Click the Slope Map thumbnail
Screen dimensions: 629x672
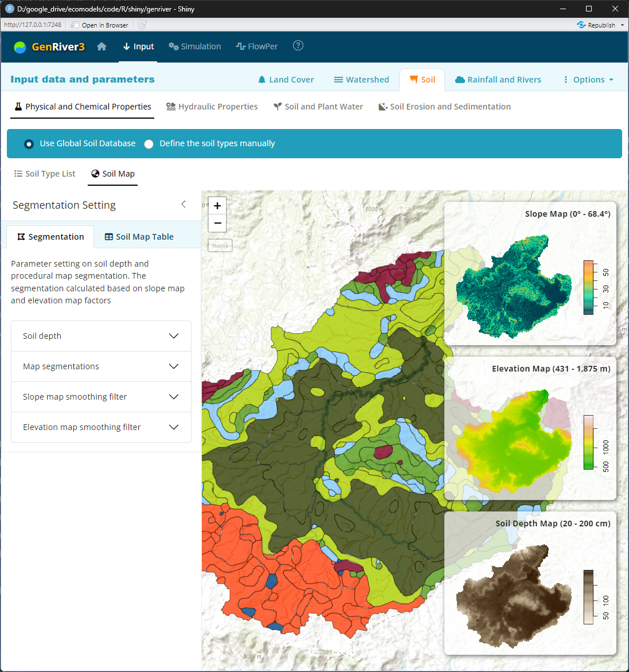point(514,286)
